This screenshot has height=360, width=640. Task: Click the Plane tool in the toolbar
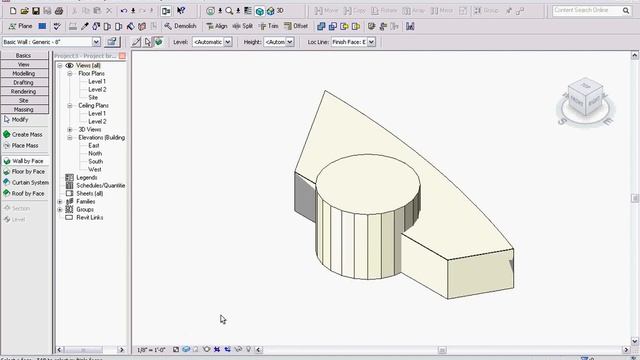tap(20, 26)
